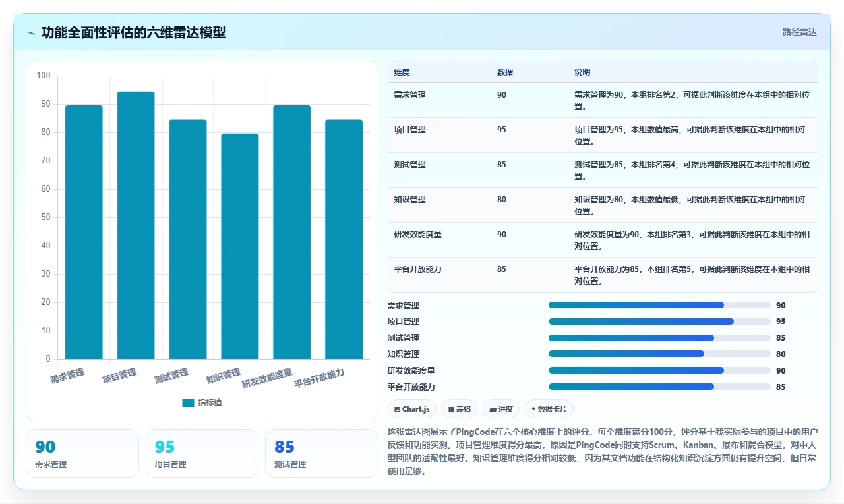Click the 路径雷达 label in header
The height and width of the screenshot is (504, 844).
click(x=799, y=32)
